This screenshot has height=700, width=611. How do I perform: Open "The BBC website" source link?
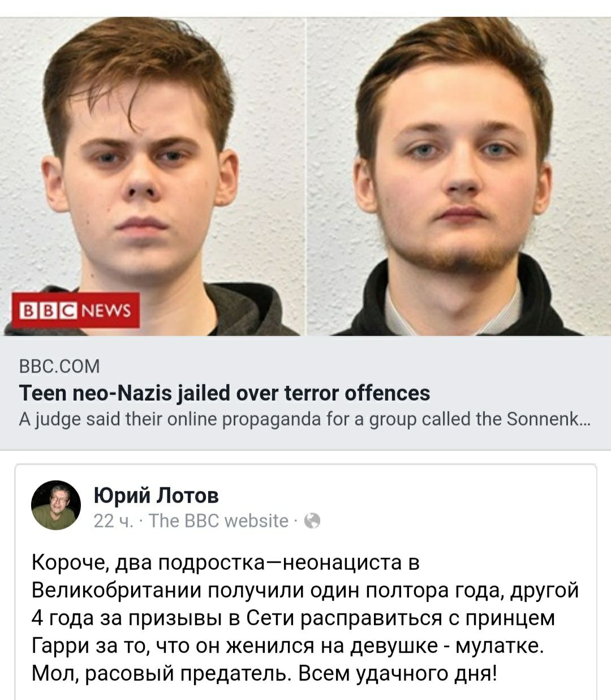click(219, 521)
